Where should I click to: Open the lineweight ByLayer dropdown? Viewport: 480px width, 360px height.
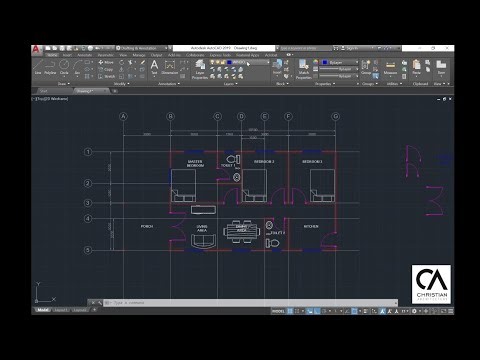tap(339, 69)
